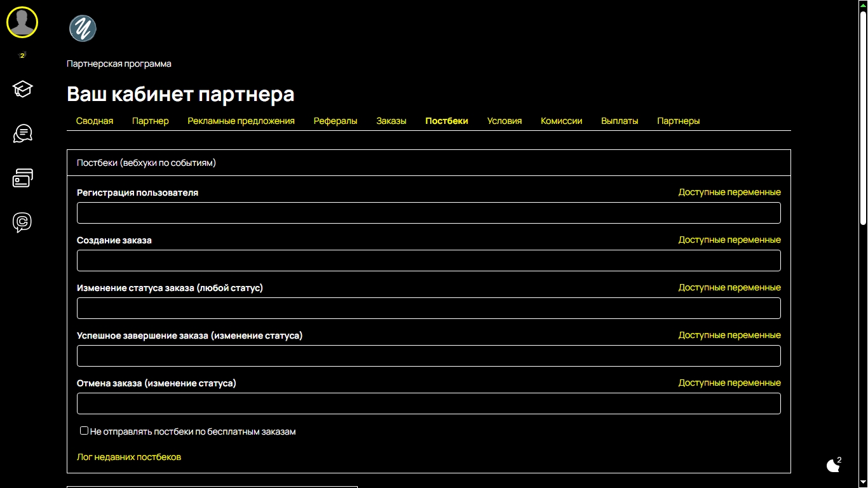The image size is (868, 488).
Task: Select the Комиссии tab
Action: click(561, 121)
